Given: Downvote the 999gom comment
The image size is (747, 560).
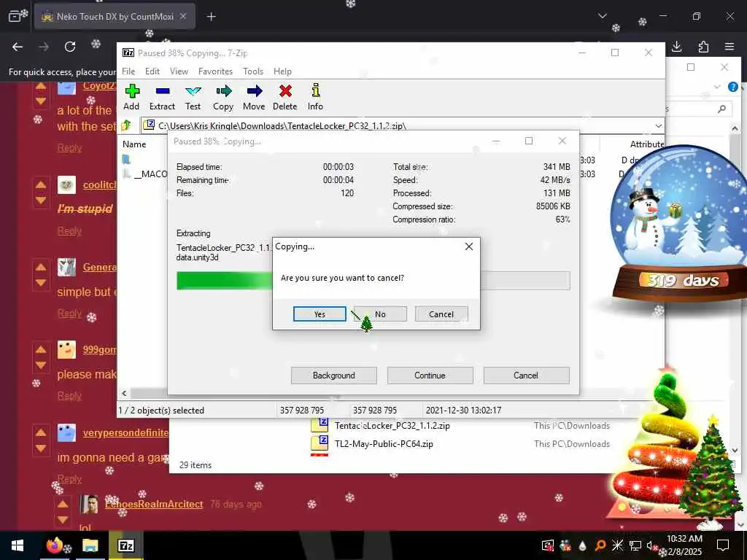Looking at the screenshot, I should [41, 365].
